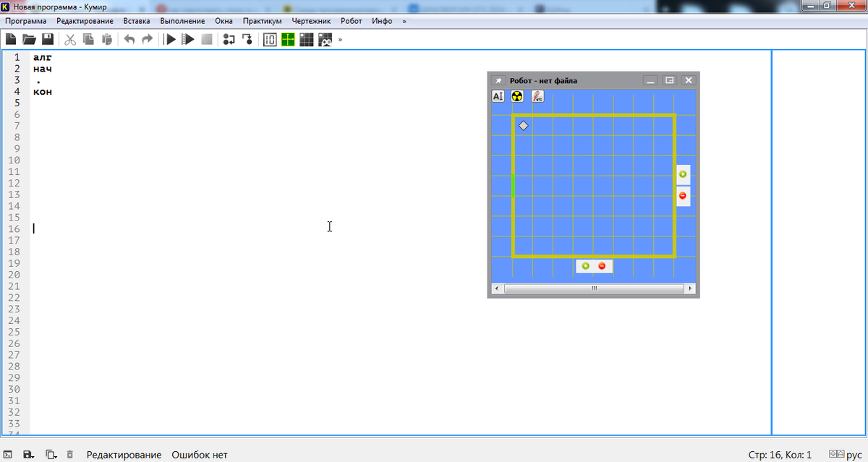Select the robot diamond marker
This screenshot has width=868, height=462.
(x=523, y=126)
